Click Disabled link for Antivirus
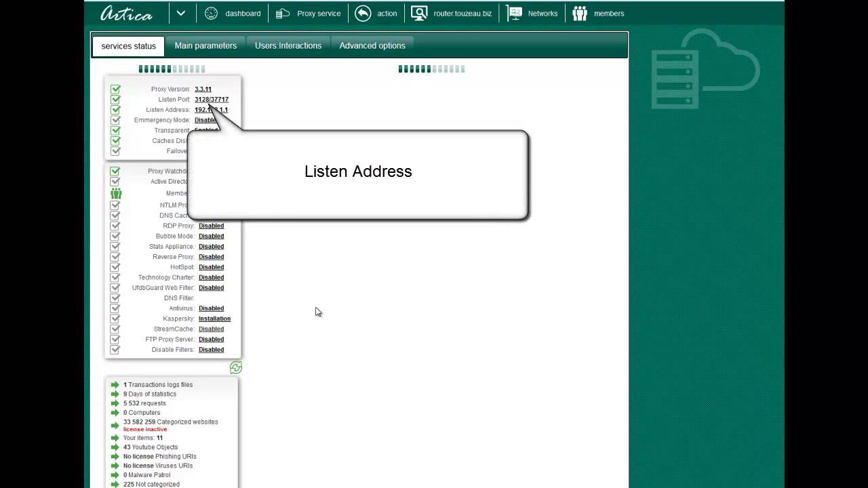868x488 pixels. [x=211, y=308]
